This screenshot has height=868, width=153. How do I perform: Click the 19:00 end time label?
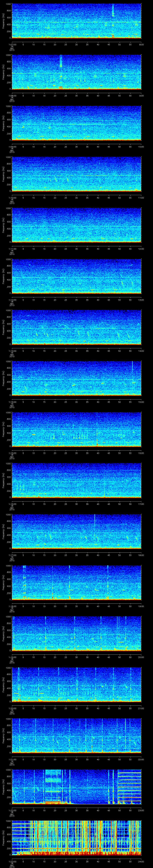pos(141,606)
